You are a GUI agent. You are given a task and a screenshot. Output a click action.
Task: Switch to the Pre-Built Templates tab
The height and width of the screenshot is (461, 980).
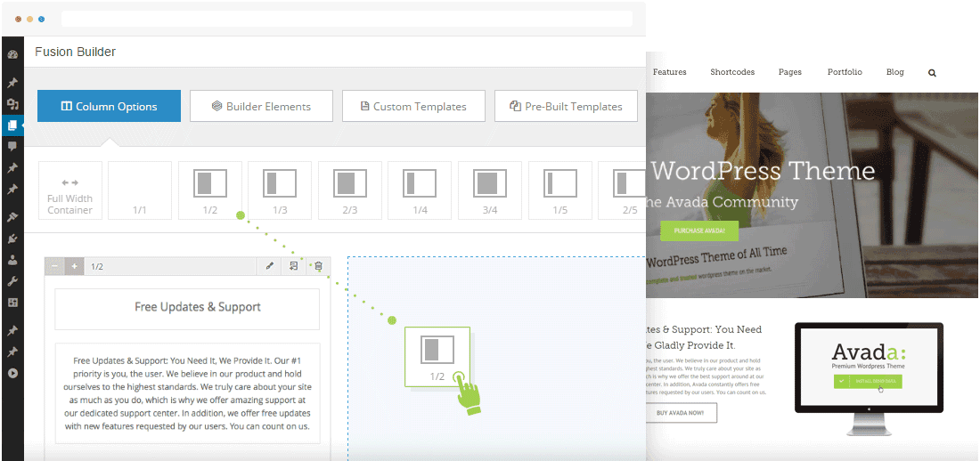click(x=567, y=106)
